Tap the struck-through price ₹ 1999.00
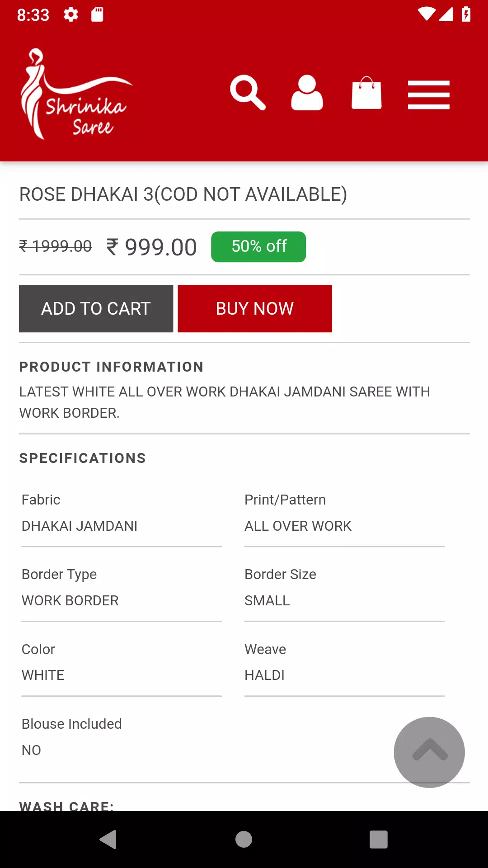Screen dimensions: 488x868 click(55, 246)
